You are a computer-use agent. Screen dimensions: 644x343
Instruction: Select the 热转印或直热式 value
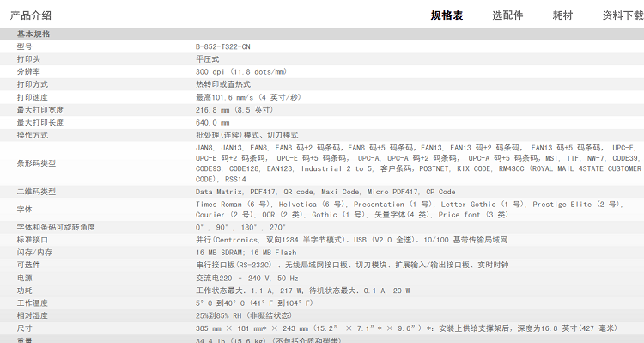pos(223,84)
